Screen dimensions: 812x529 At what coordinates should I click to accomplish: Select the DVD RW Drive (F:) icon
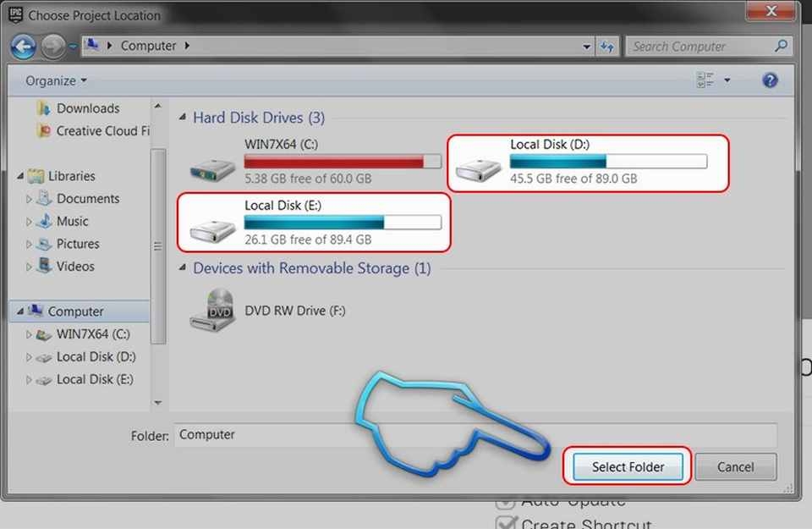213,311
